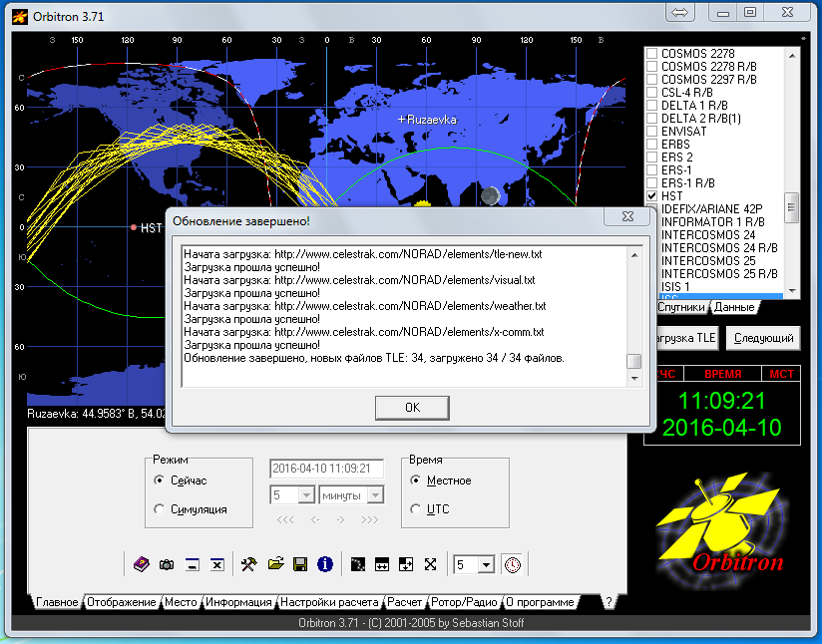The width and height of the screenshot is (822, 644).
Task: Click the Orbitron app icon in title bar
Action: pos(20,17)
